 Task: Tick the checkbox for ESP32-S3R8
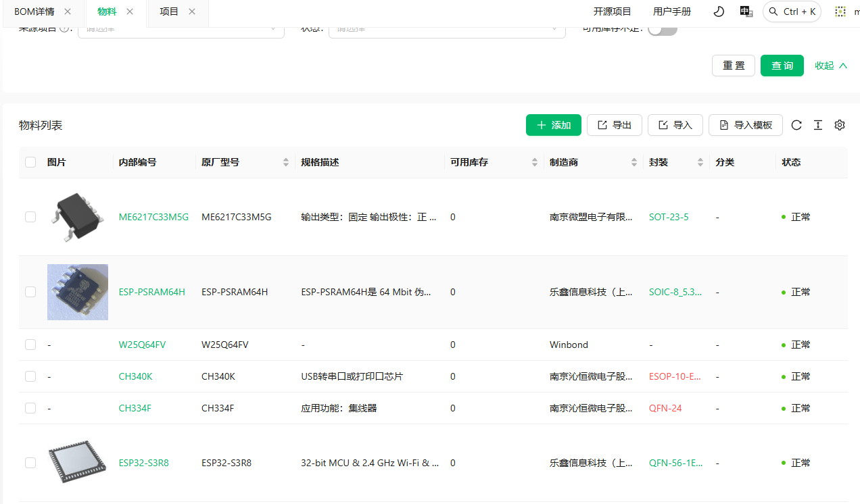click(30, 463)
